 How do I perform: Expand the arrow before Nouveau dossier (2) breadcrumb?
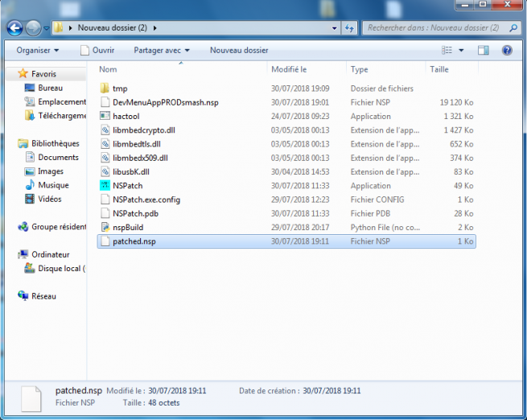[70, 28]
